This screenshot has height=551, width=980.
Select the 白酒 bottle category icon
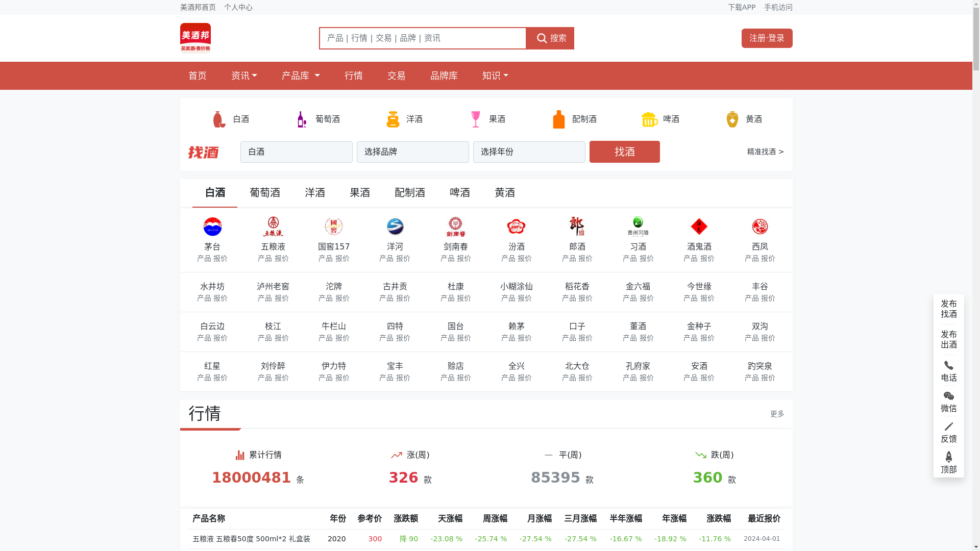(x=219, y=119)
